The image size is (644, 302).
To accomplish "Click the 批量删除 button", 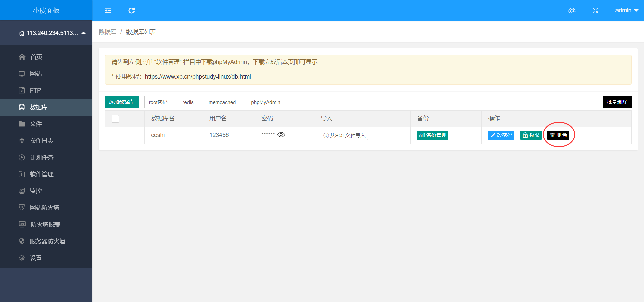I will point(617,102).
